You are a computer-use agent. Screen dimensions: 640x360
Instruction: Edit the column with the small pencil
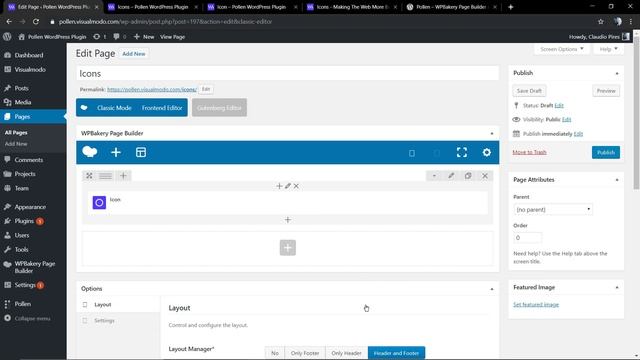[x=288, y=186]
